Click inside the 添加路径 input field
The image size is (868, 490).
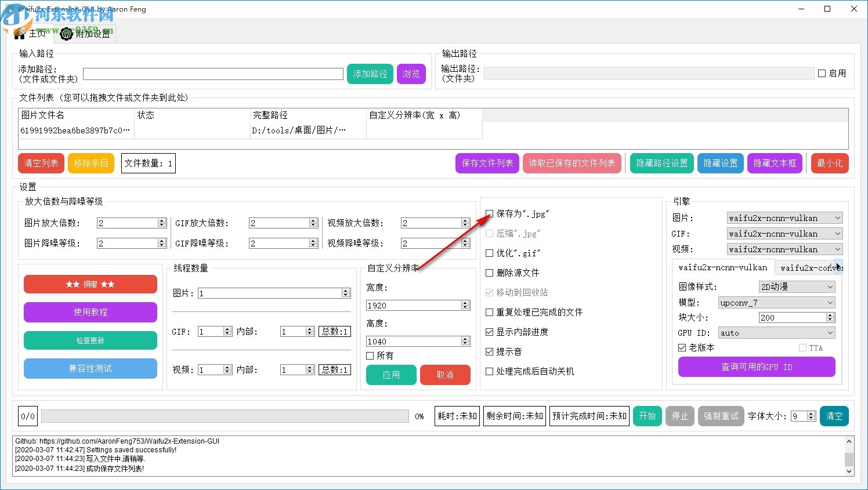tap(212, 74)
